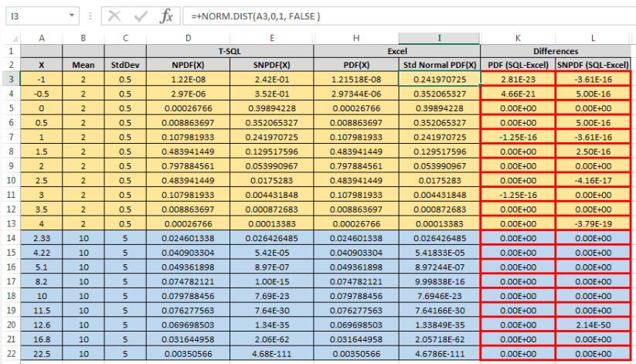The width and height of the screenshot is (636, 364).
Task: Select cell I3 containing 0.241970725
Action: (x=440, y=79)
